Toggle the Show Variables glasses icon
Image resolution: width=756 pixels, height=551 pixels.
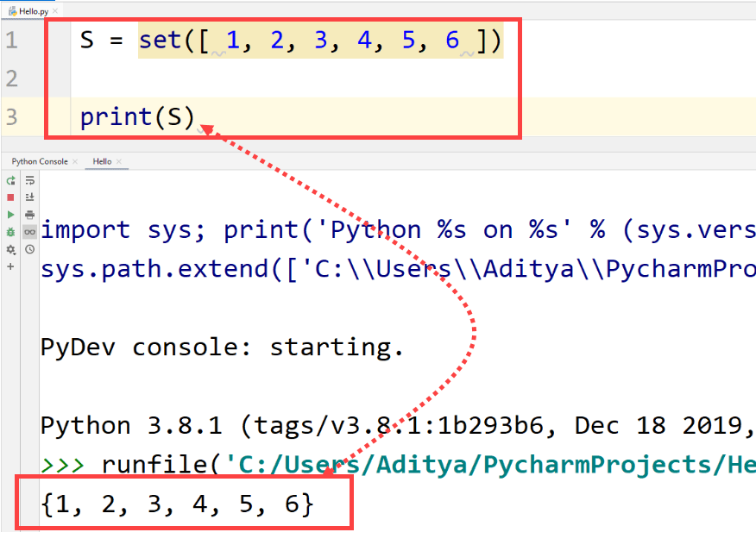pyautogui.click(x=29, y=231)
